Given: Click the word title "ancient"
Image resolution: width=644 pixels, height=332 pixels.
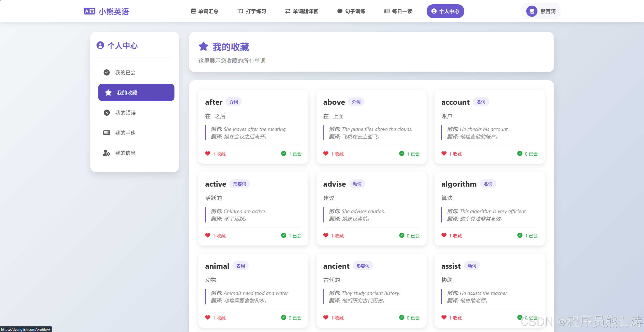Looking at the screenshot, I should (x=336, y=266).
